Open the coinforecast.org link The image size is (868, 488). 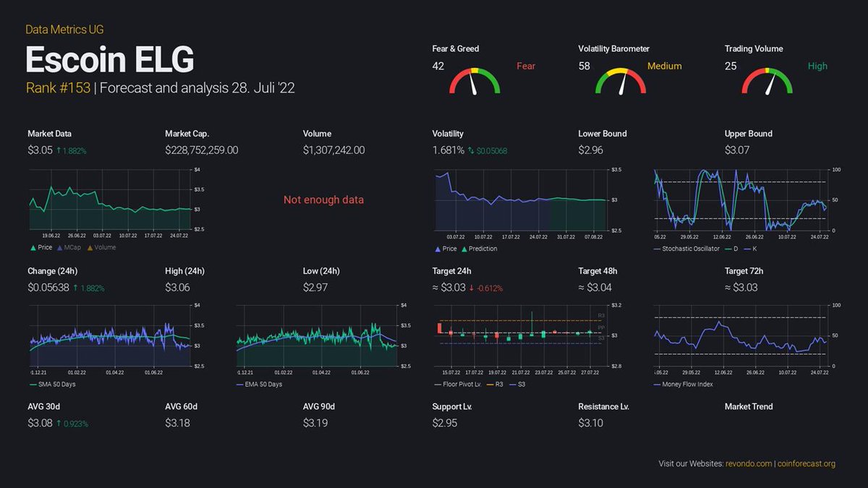(x=805, y=463)
